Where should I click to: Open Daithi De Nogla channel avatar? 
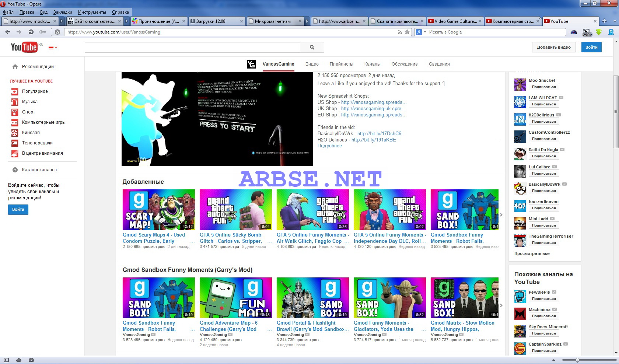(520, 154)
